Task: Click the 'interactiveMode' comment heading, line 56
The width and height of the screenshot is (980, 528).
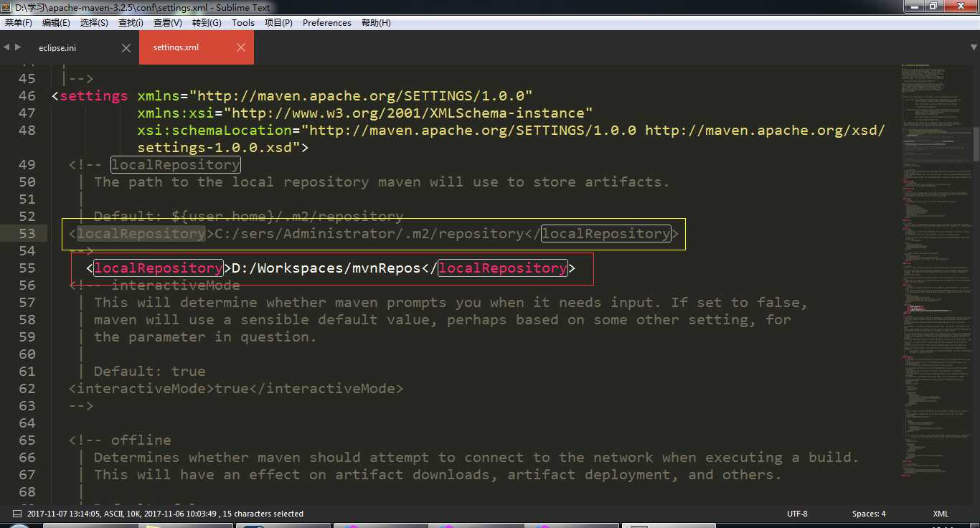Action: (x=176, y=286)
